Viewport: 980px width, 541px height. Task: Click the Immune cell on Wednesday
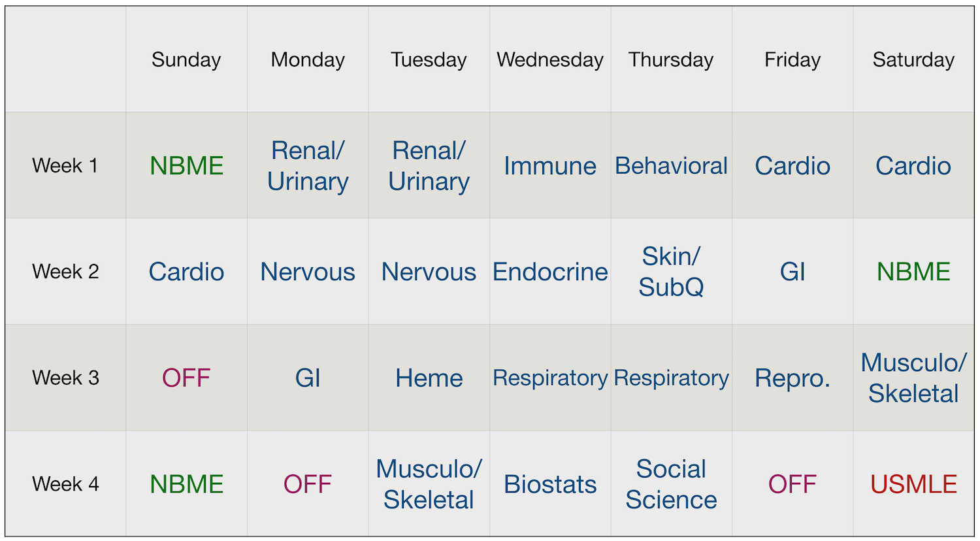550,165
